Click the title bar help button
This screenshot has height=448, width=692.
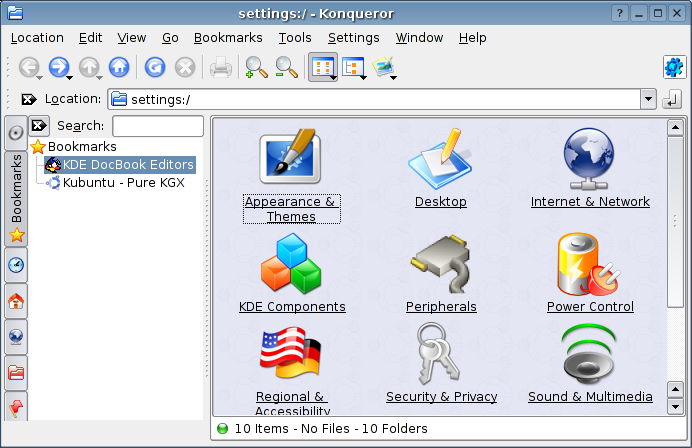pyautogui.click(x=620, y=13)
